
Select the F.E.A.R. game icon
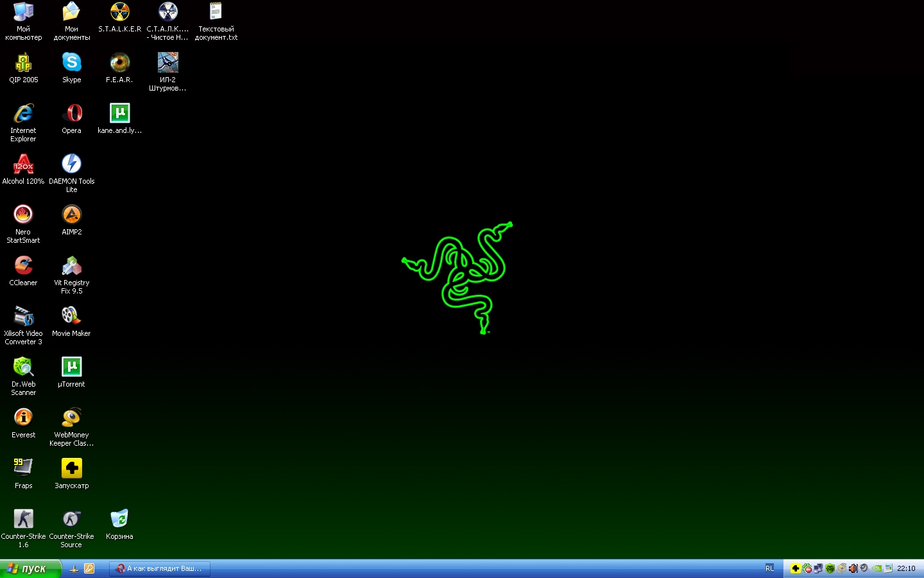pos(119,63)
